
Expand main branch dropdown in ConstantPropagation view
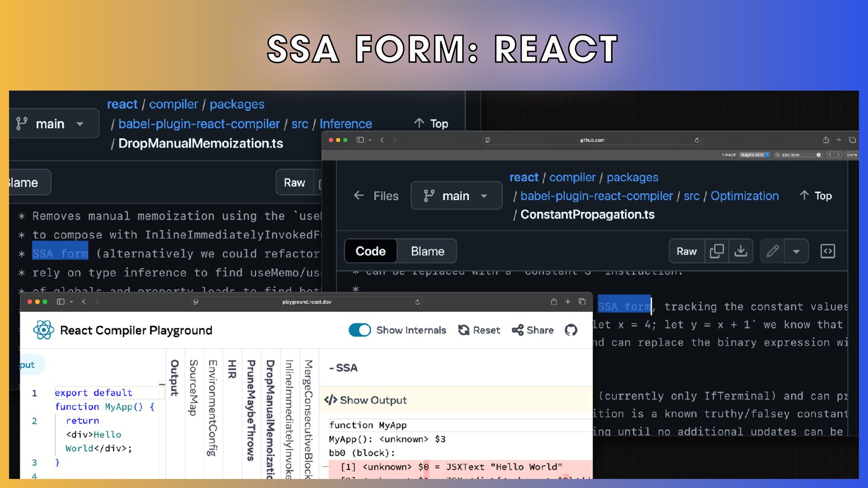point(456,196)
